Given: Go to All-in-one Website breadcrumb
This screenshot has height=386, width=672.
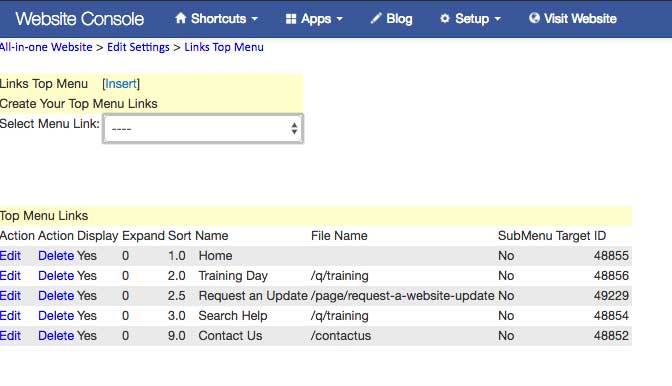Looking at the screenshot, I should (x=46, y=47).
